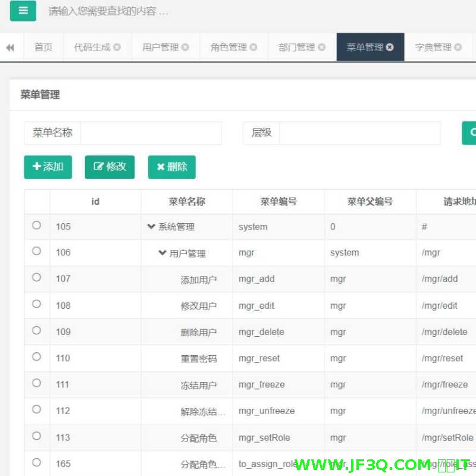
Task: Select the radio button for row id 110
Action: pyautogui.click(x=36, y=357)
